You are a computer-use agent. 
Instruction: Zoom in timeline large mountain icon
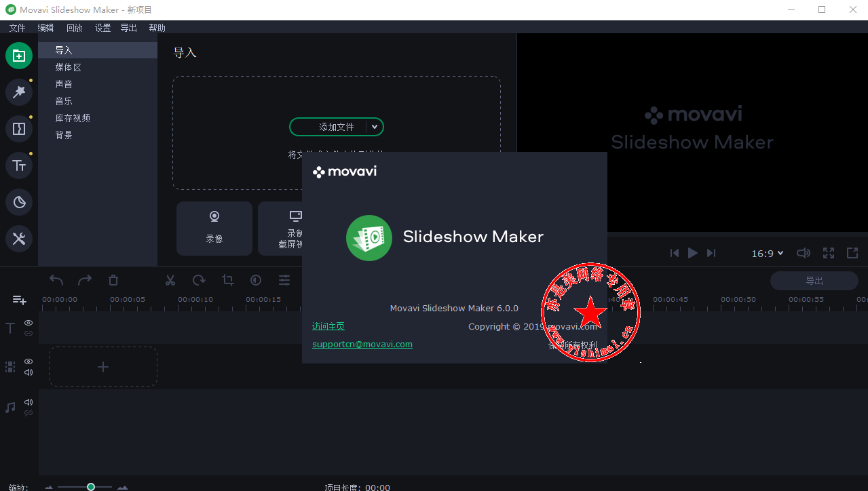(x=123, y=487)
